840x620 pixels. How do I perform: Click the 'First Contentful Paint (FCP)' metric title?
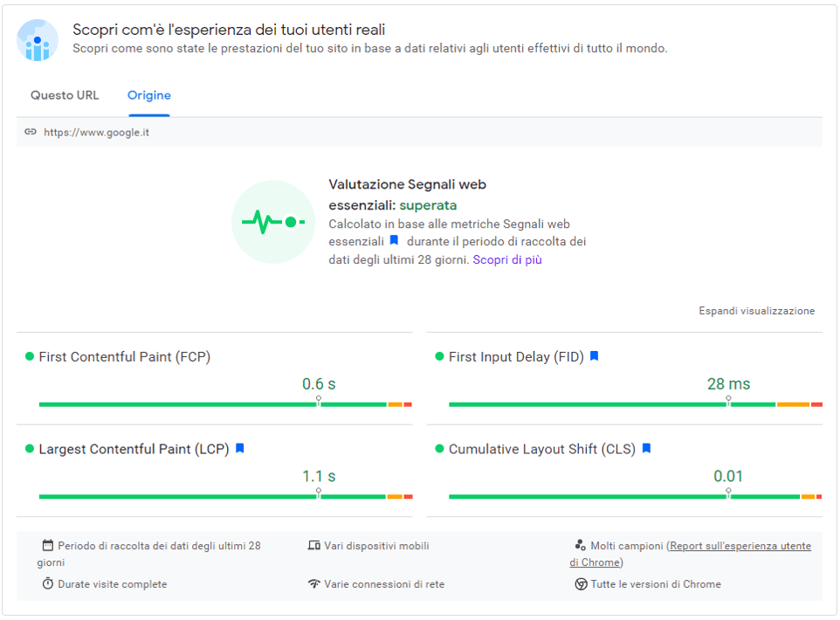pos(125,357)
